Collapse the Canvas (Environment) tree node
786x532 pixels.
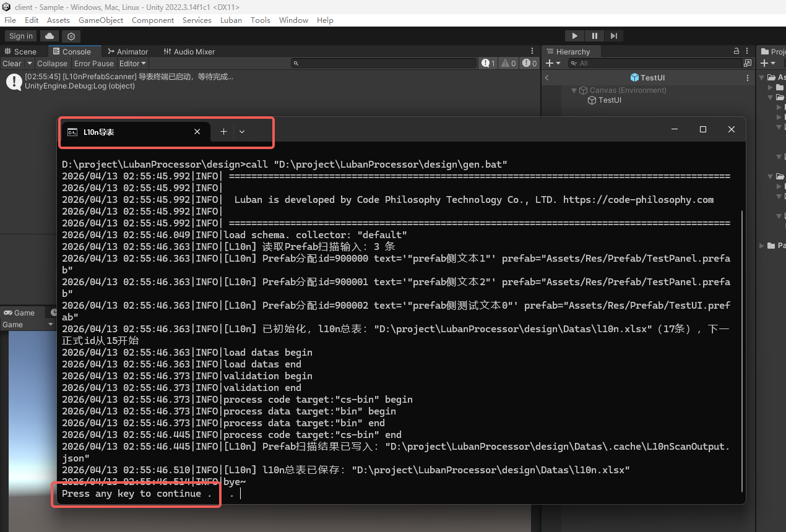click(574, 90)
